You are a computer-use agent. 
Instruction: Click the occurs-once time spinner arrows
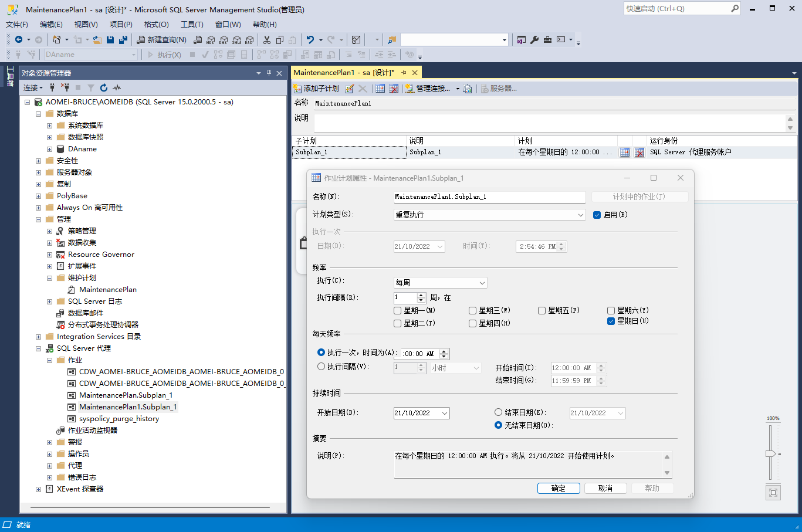point(444,354)
